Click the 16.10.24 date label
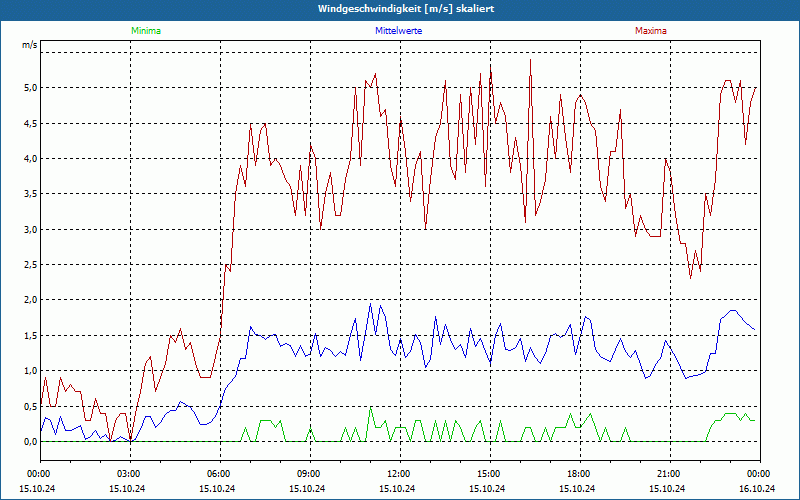 click(x=757, y=488)
